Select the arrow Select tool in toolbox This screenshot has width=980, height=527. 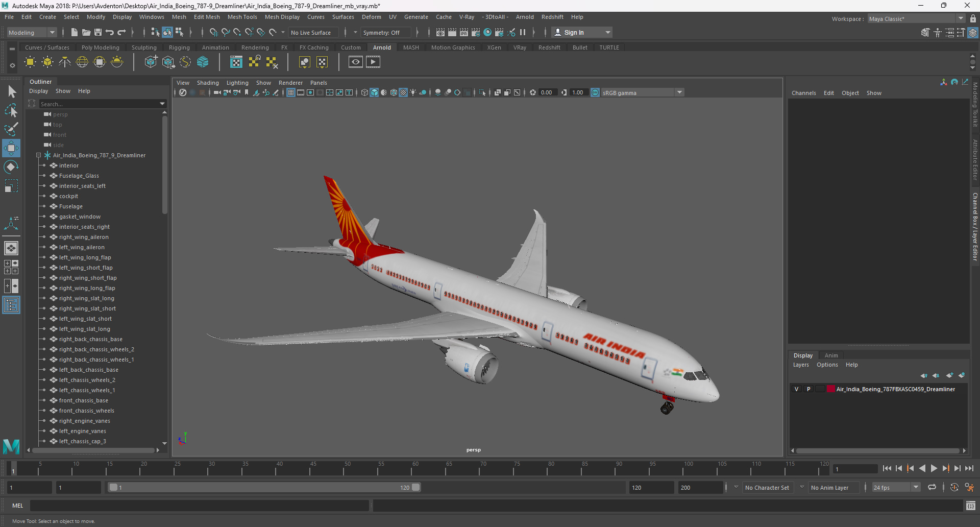pos(12,92)
